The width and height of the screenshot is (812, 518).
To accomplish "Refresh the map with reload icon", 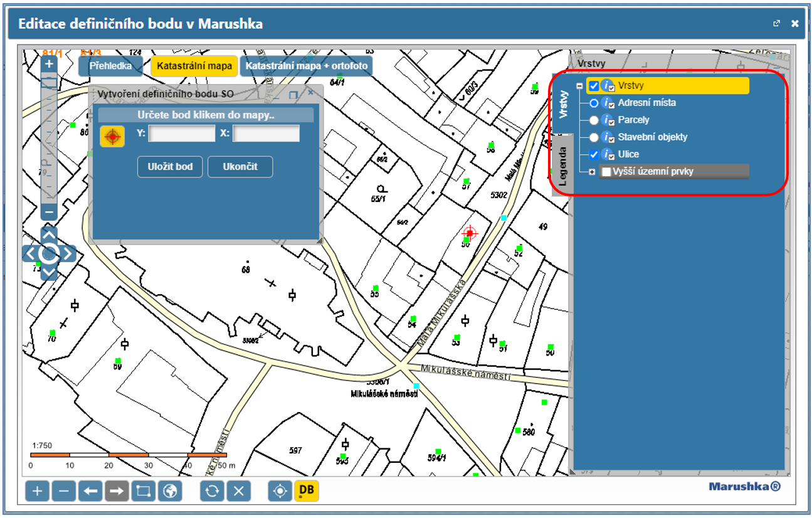I will pyautogui.click(x=212, y=491).
